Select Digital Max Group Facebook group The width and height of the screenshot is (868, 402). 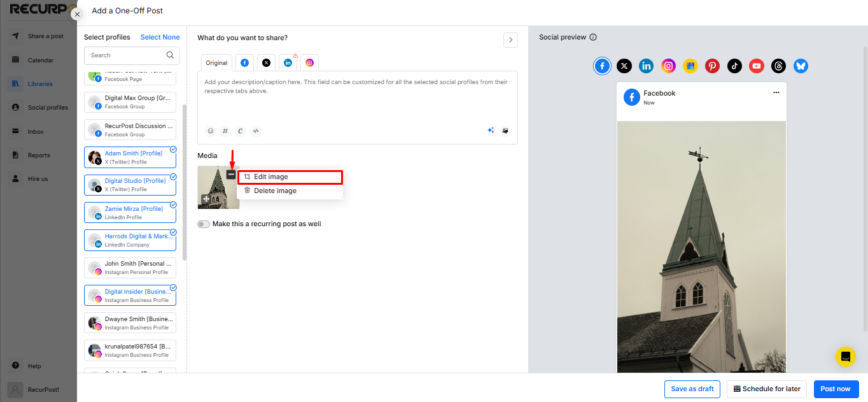130,102
